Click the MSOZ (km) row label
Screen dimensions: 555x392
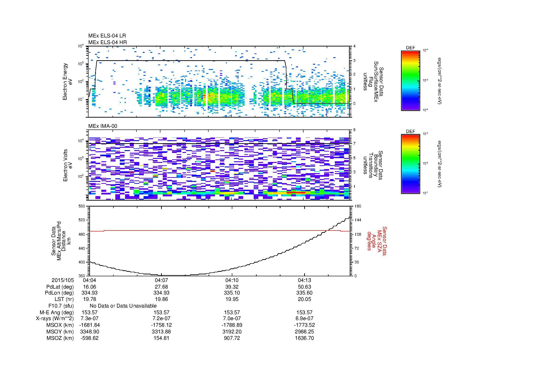60,338
